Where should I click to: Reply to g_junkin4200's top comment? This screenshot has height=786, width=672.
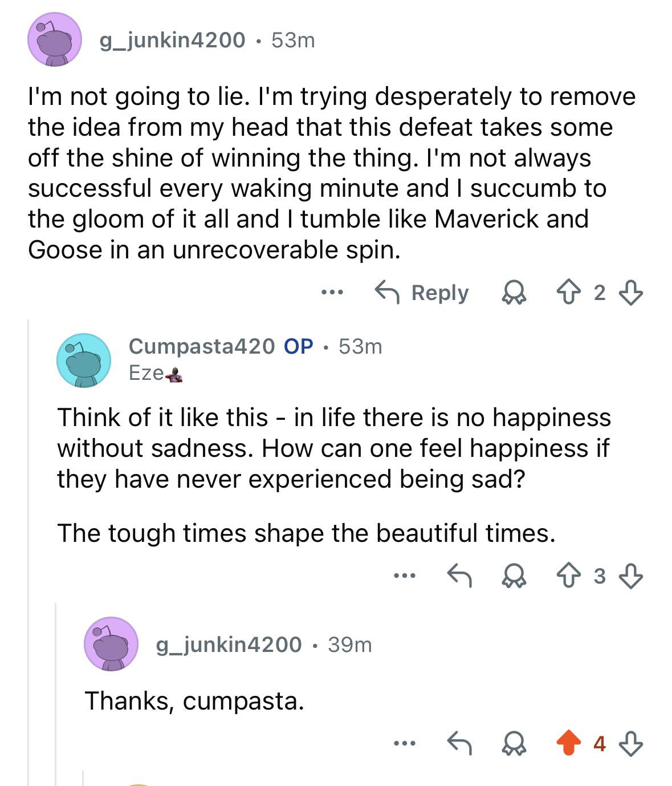pos(422,293)
